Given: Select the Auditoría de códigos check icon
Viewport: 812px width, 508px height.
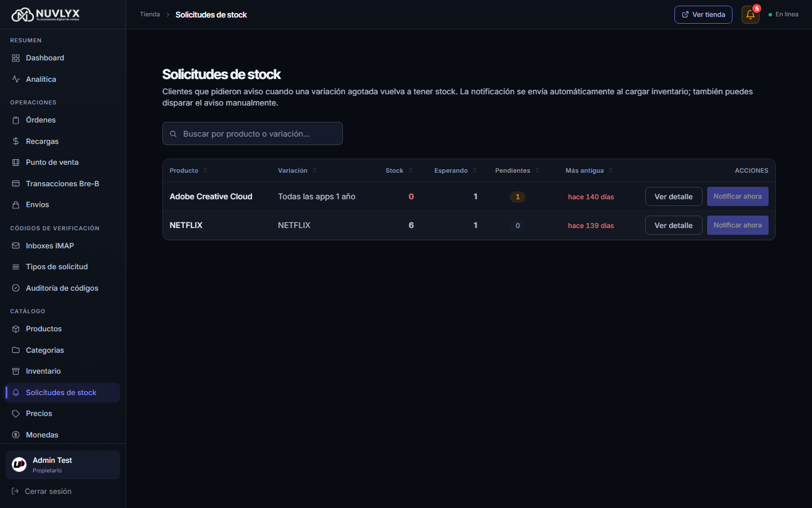Looking at the screenshot, I should point(16,288).
